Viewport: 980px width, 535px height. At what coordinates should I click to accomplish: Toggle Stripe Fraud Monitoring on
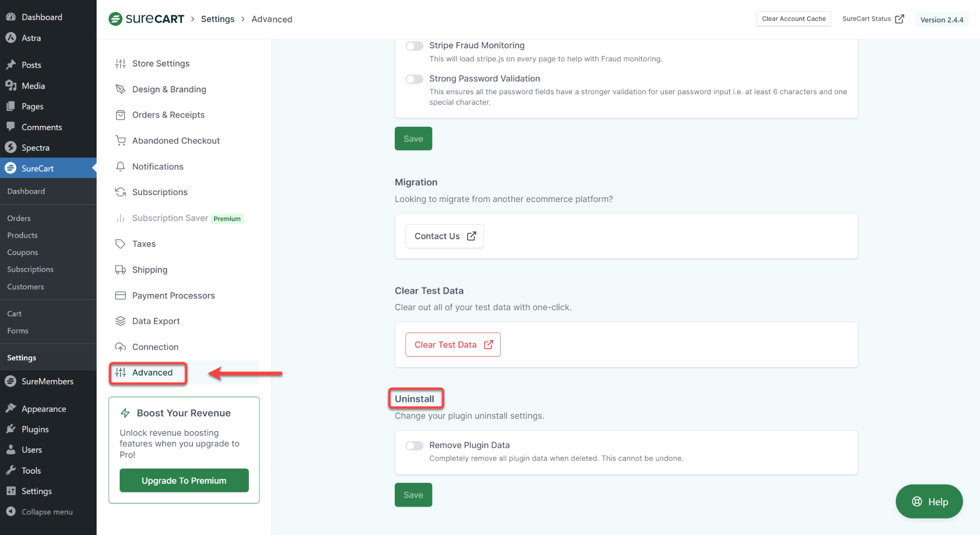(414, 46)
